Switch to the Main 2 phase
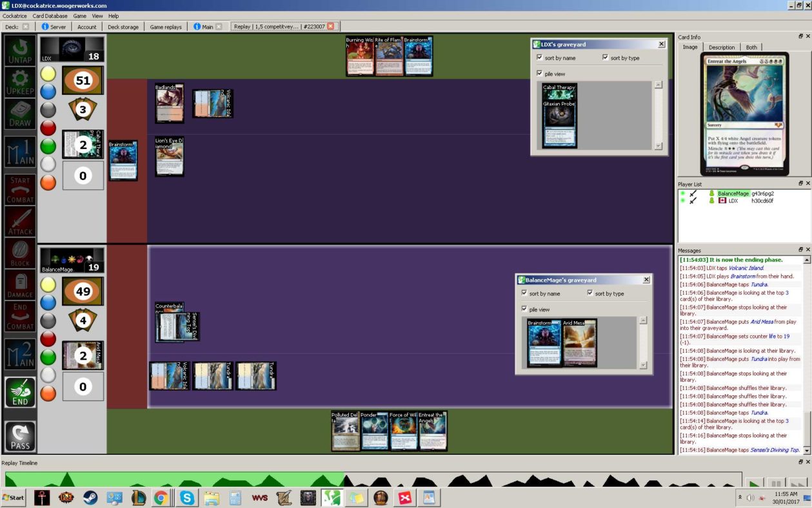The height and width of the screenshot is (508, 812). coord(21,355)
